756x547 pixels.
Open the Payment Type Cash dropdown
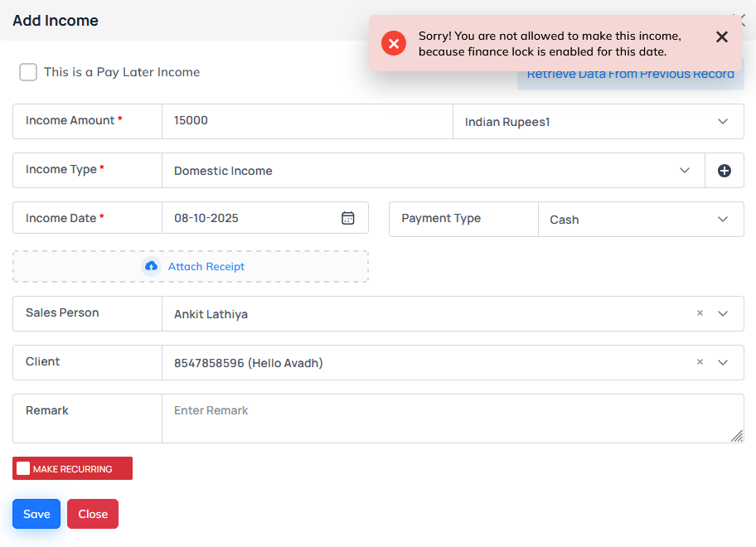pyautogui.click(x=722, y=220)
